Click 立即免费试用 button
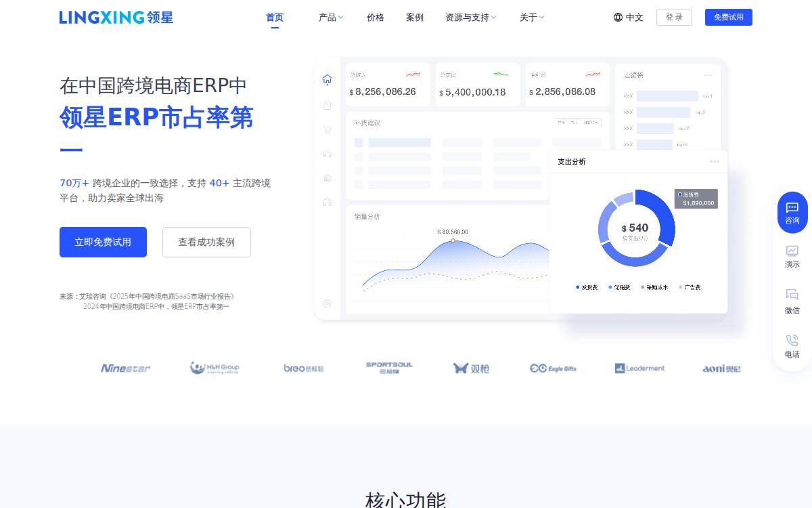Image resolution: width=812 pixels, height=508 pixels. coord(103,242)
